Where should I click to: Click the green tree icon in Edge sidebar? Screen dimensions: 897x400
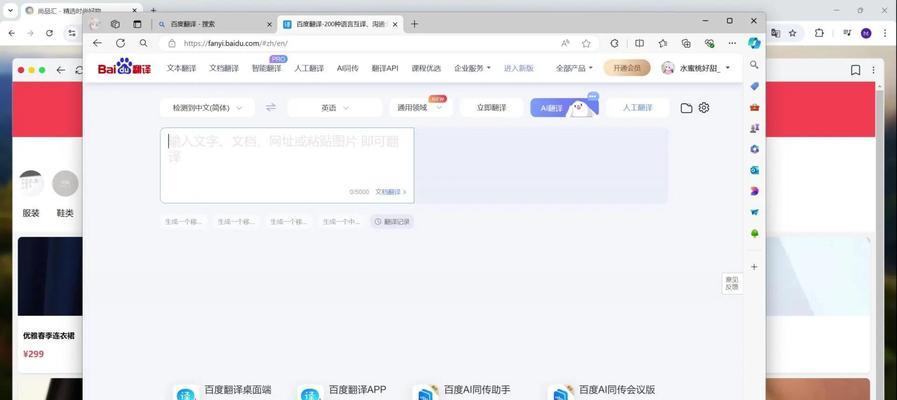754,233
